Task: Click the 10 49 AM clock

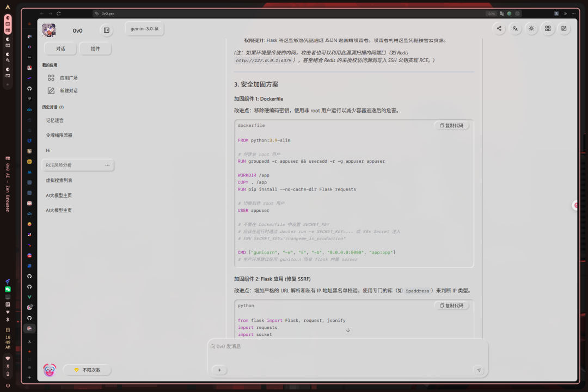Action: [8, 342]
